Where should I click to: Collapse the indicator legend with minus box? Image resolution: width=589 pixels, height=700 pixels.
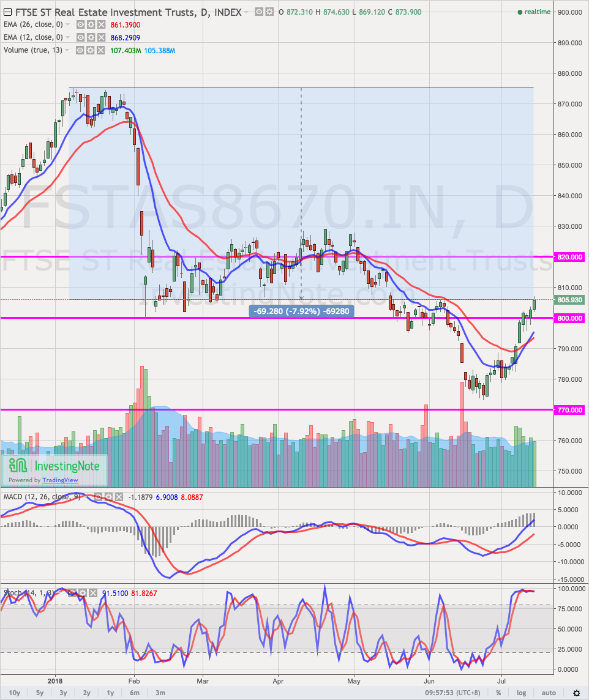[x=7, y=12]
